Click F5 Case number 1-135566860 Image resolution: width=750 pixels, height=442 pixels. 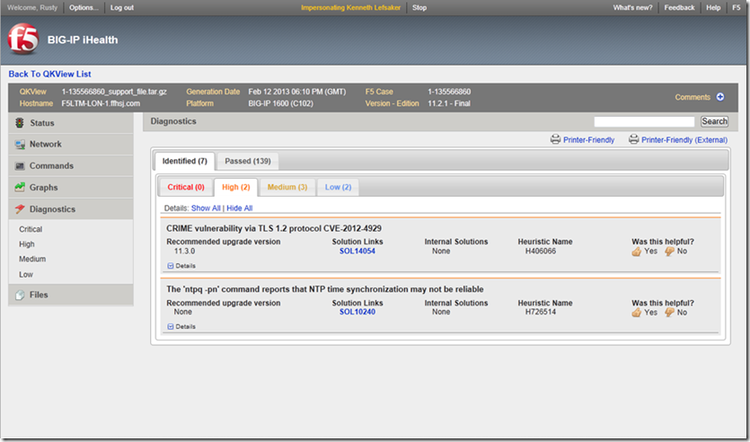(449, 92)
